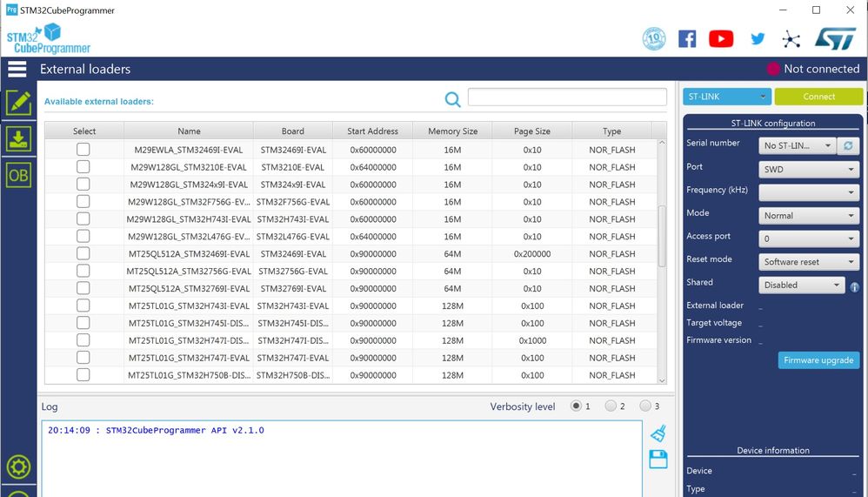Click the Connect button
This screenshot has height=497, width=868.
818,97
